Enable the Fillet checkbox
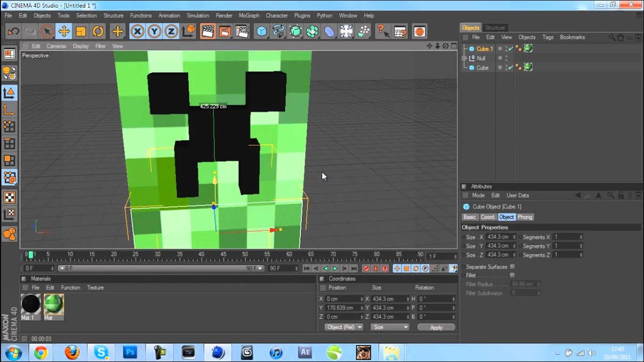The image size is (644, 362). 512,276
